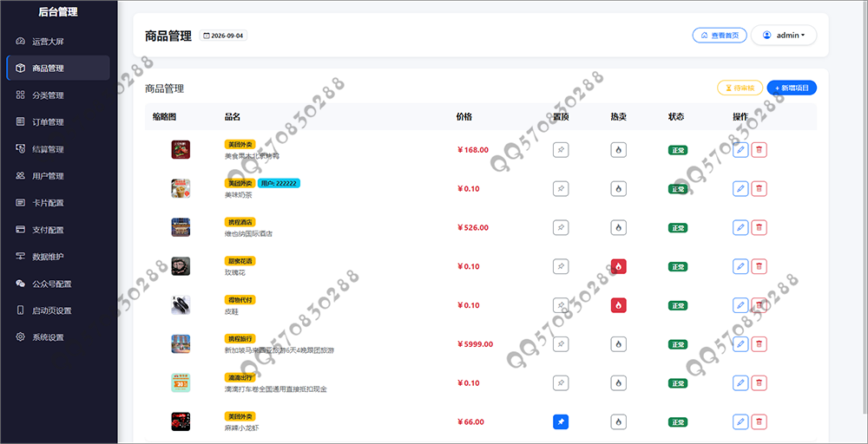Open the admin user dropdown
Viewport: 868px width, 444px height.
tap(784, 36)
